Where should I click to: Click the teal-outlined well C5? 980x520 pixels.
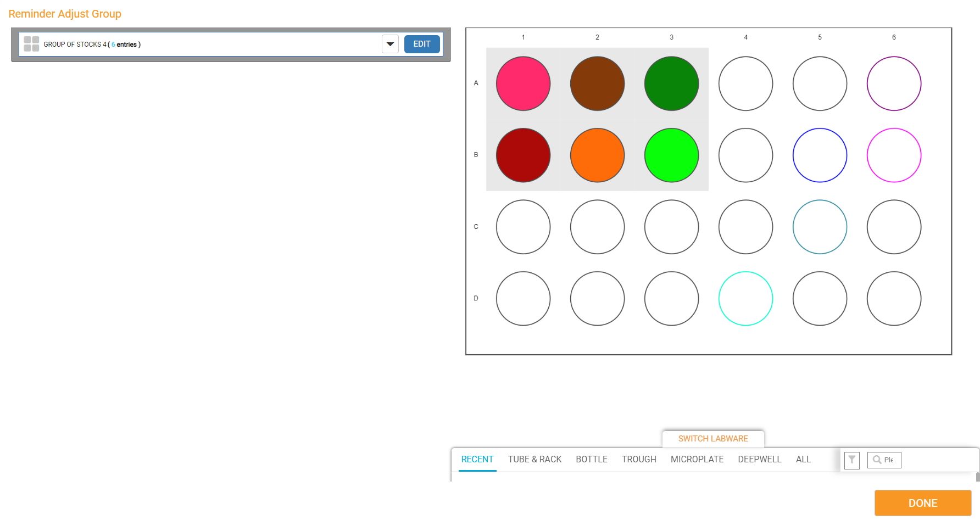tap(820, 227)
